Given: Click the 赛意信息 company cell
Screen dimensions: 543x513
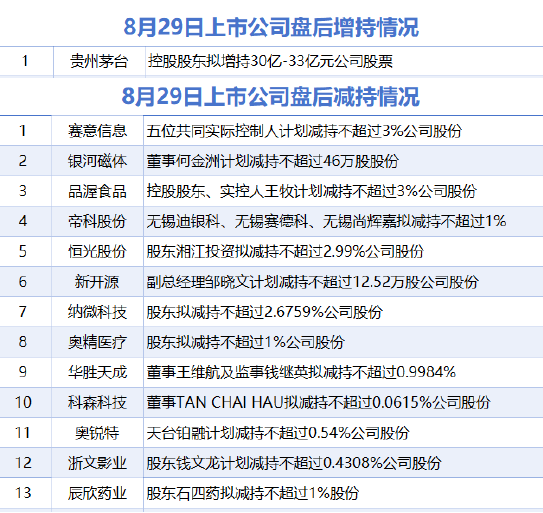Looking at the screenshot, I should tap(97, 131).
